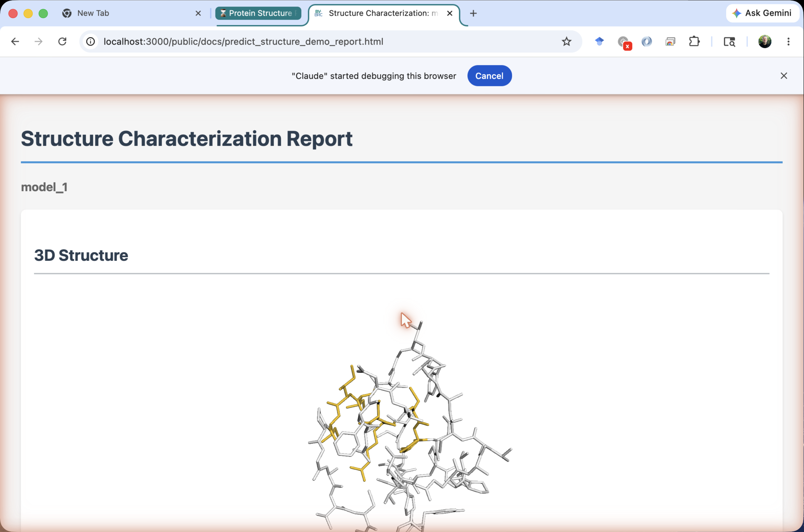Image resolution: width=804 pixels, height=532 pixels.
Task: Click the 3D Structure section heading
Action: click(81, 255)
